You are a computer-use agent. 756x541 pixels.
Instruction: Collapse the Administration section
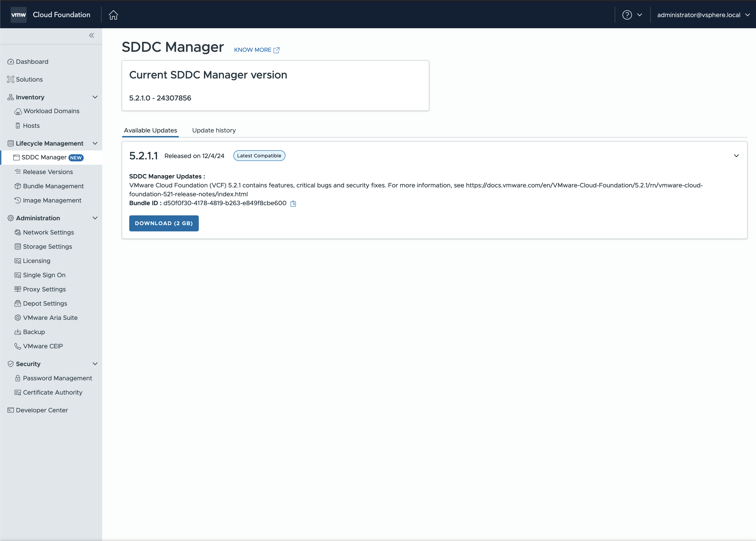click(x=95, y=218)
